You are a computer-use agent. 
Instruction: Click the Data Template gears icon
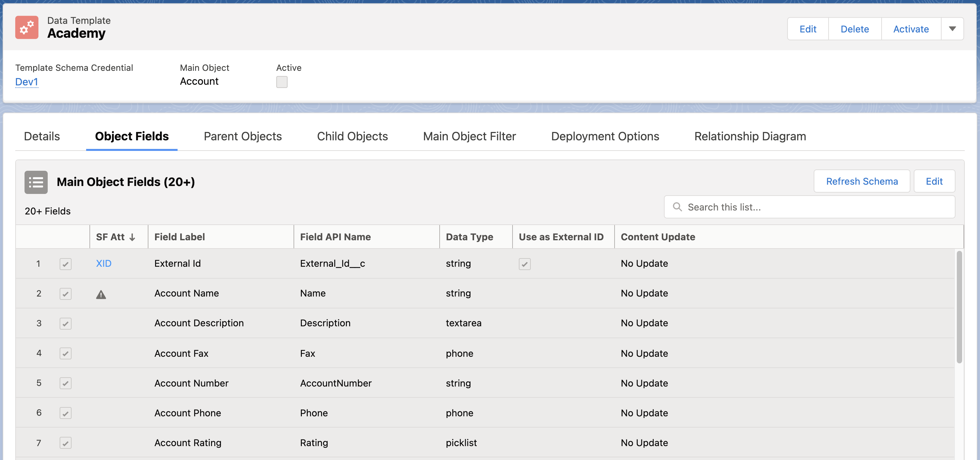click(27, 27)
